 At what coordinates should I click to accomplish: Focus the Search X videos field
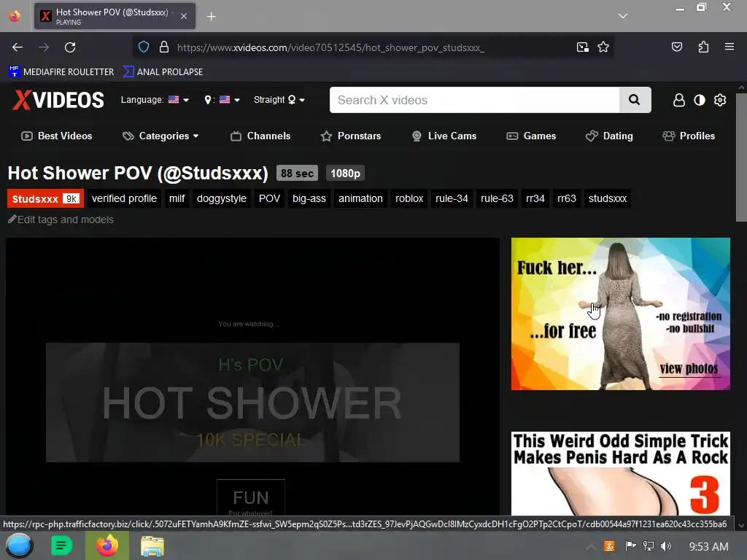[474, 100]
